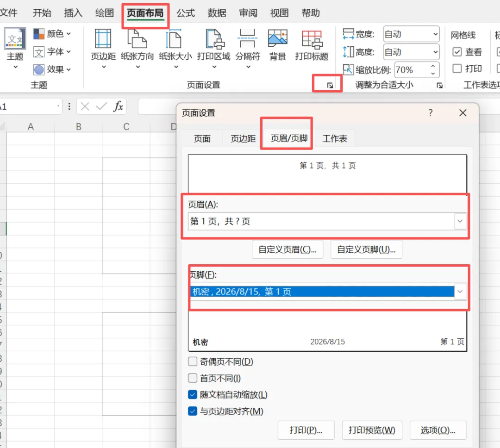Switch to the 帮助 ribbon tab

pyautogui.click(x=311, y=13)
